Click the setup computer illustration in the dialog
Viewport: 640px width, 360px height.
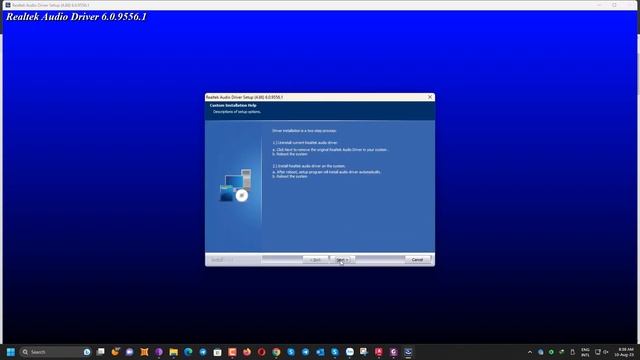(236, 186)
